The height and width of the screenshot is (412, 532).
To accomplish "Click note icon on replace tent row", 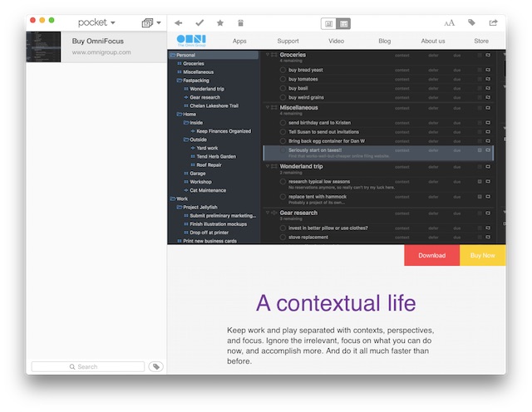I will [x=480, y=197].
